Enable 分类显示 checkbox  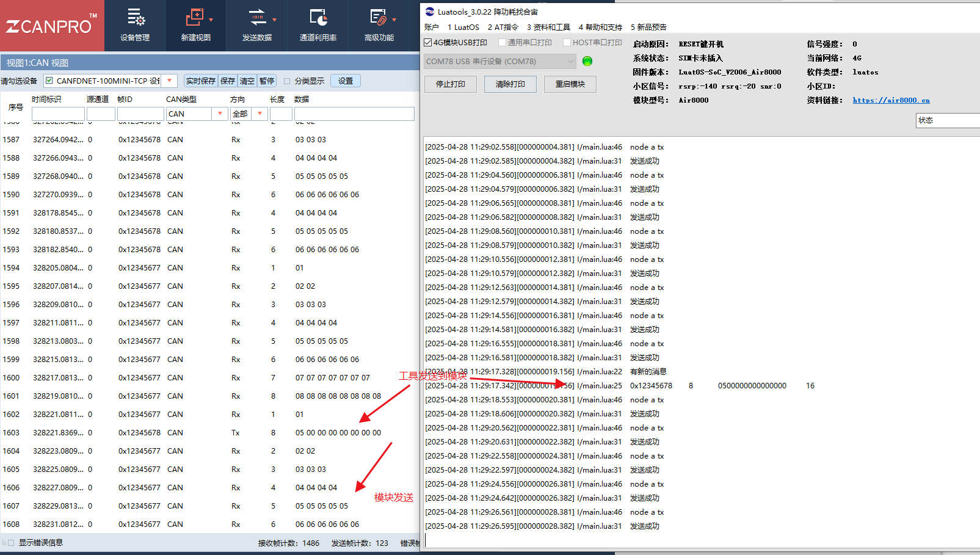click(287, 81)
